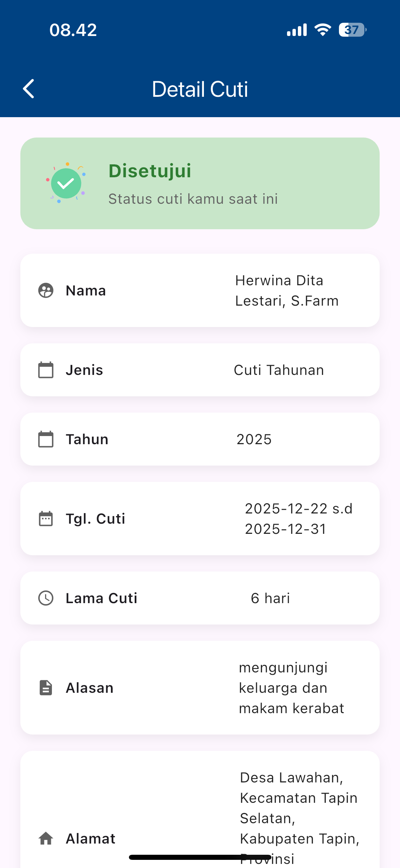The width and height of the screenshot is (400, 868).
Task: Tap the Cuti Tahunan leave type value
Action: 279,370
